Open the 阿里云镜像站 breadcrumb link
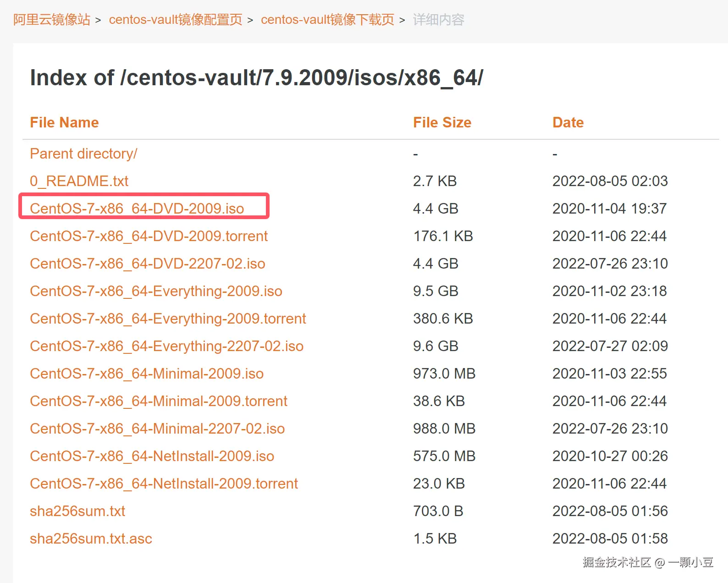The width and height of the screenshot is (728, 583). pos(52,20)
